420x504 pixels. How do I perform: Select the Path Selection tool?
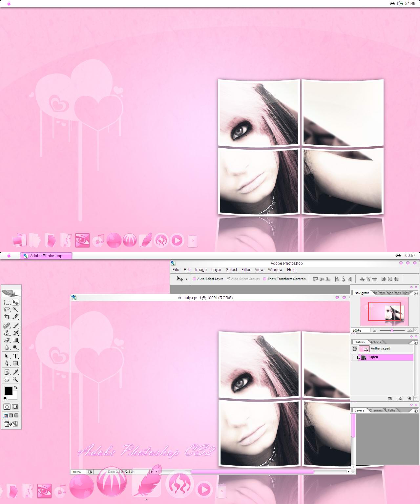7,356
